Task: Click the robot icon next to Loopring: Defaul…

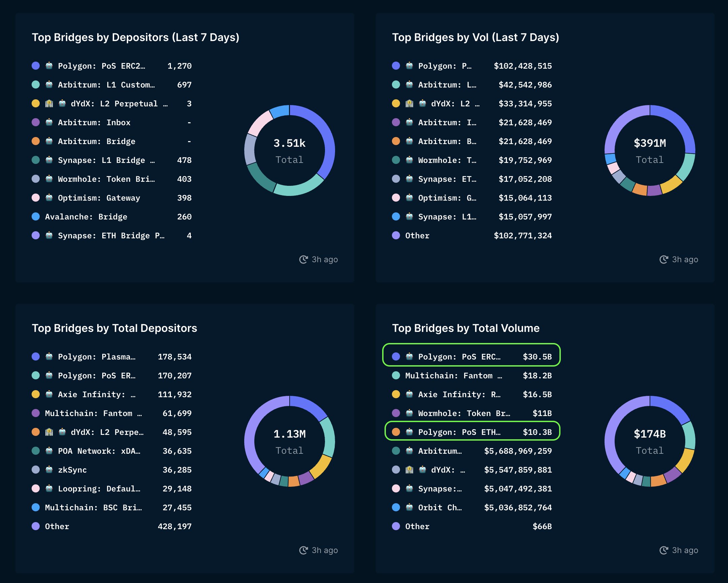Action: (49, 488)
